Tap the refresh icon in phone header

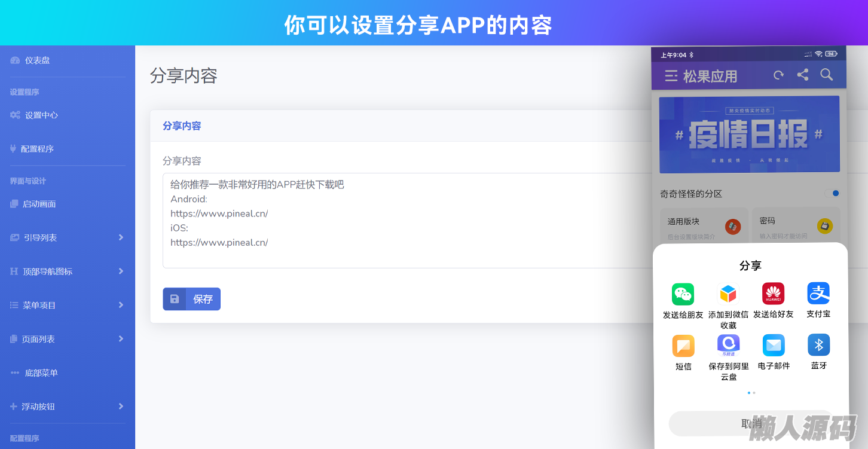[778, 75]
